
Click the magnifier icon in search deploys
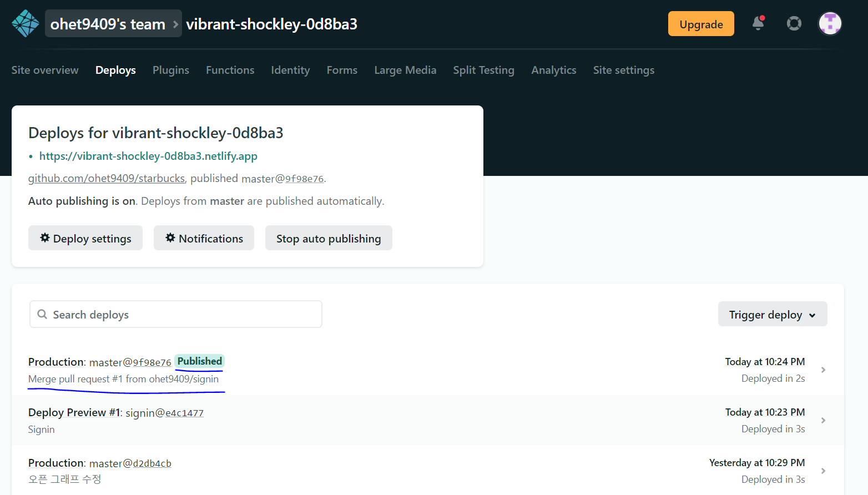tap(42, 314)
